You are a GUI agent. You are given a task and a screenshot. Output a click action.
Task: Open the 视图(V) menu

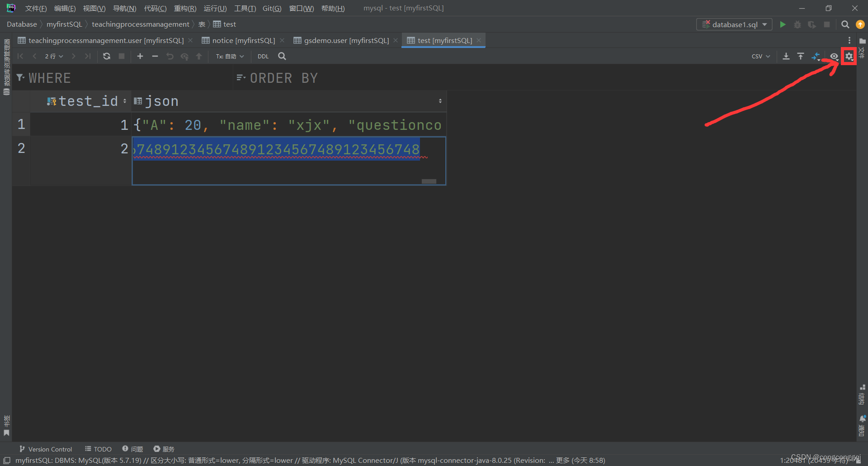click(x=94, y=8)
